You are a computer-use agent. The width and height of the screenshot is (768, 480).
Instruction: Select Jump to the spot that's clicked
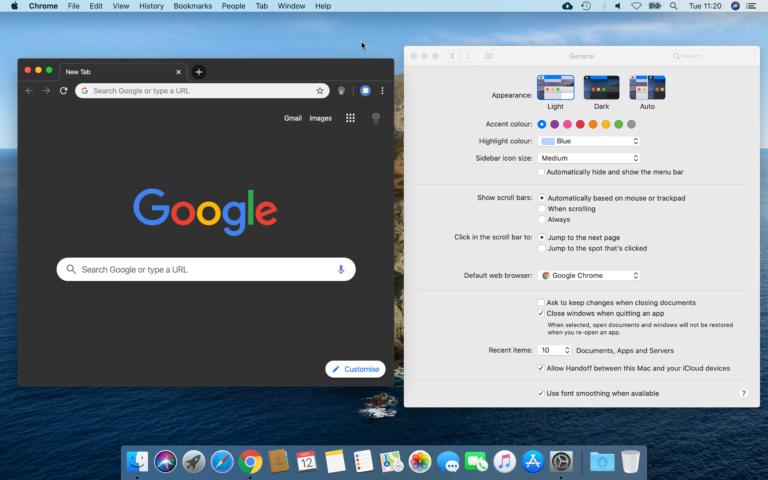[541, 248]
